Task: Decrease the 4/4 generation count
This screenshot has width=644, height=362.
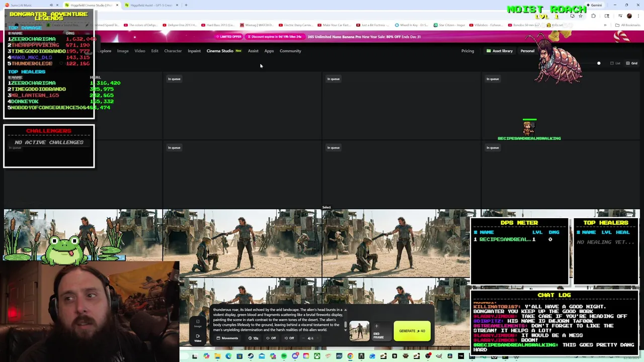Action: (x=303, y=338)
